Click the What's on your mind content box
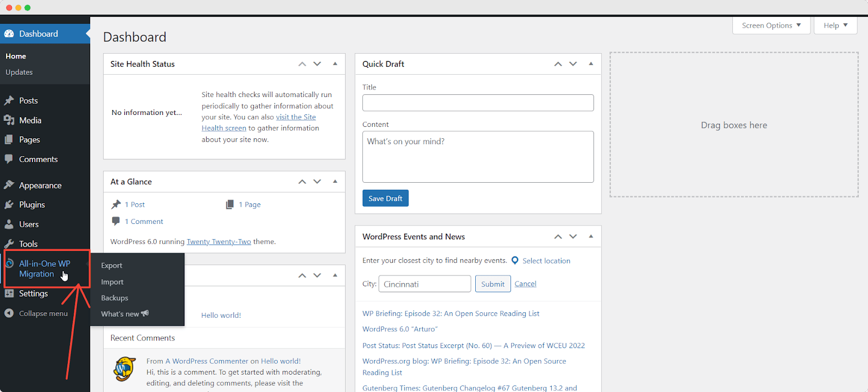The width and height of the screenshot is (868, 392). point(478,157)
